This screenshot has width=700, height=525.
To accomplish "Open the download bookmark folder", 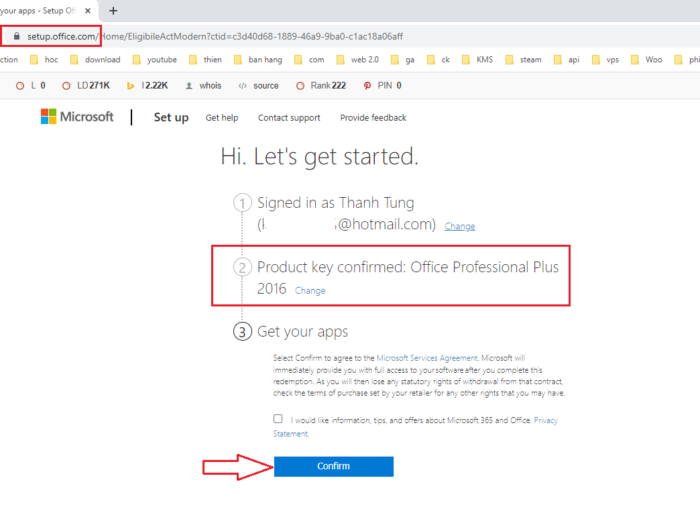I will (x=95, y=60).
